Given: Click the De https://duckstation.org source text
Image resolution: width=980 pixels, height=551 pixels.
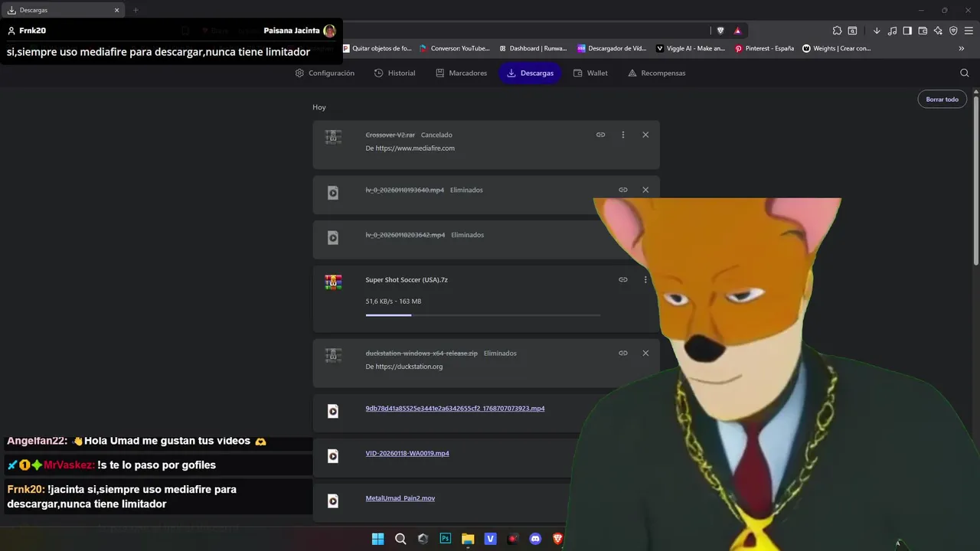Looking at the screenshot, I should (404, 367).
